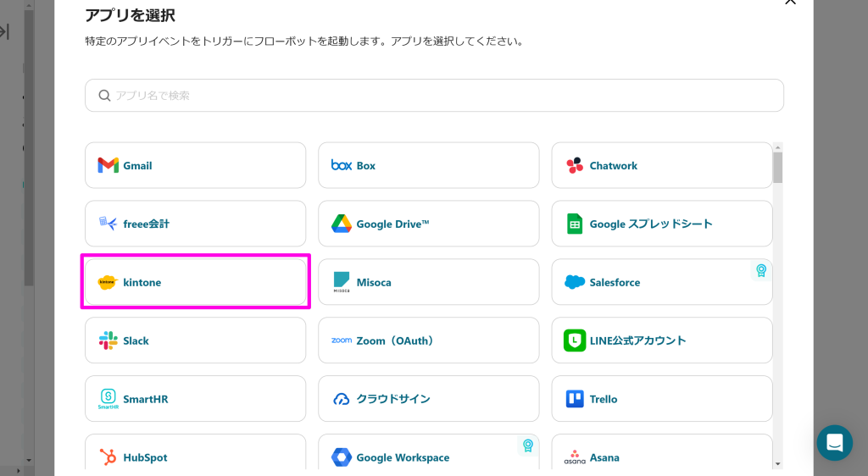
Task: Click the app list scroll-up arrow
Action: coord(778,147)
